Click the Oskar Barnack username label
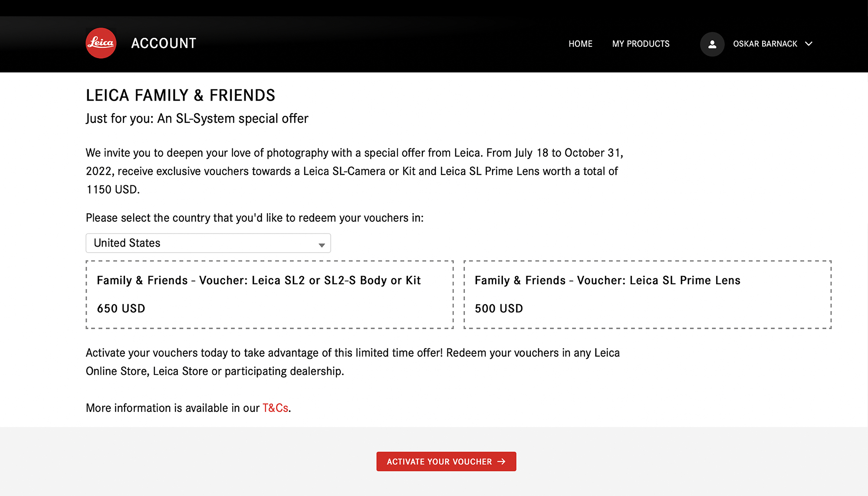The width and height of the screenshot is (868, 496). [765, 44]
